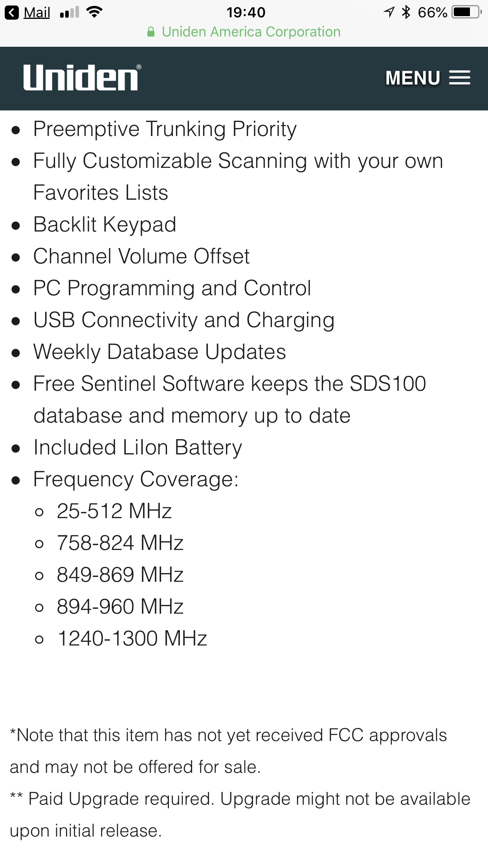Tap the 19:40 clock to jump to top
This screenshot has width=488, height=868.
pos(246,12)
